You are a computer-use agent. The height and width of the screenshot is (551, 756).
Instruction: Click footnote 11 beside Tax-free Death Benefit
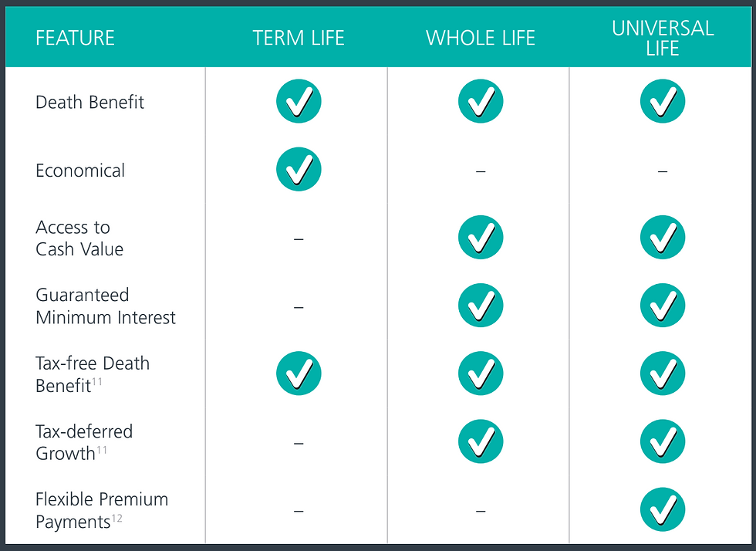point(97,382)
